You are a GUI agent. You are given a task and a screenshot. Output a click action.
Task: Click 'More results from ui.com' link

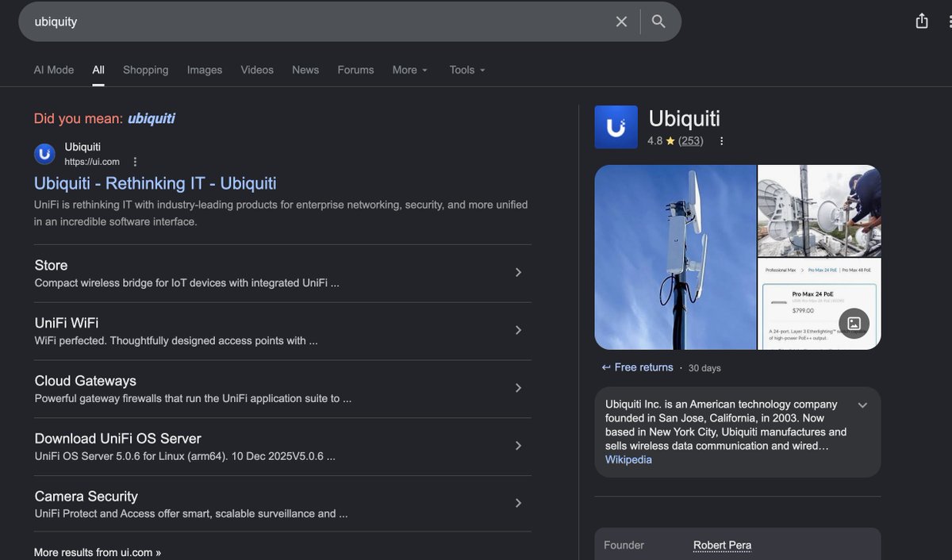[x=98, y=552]
